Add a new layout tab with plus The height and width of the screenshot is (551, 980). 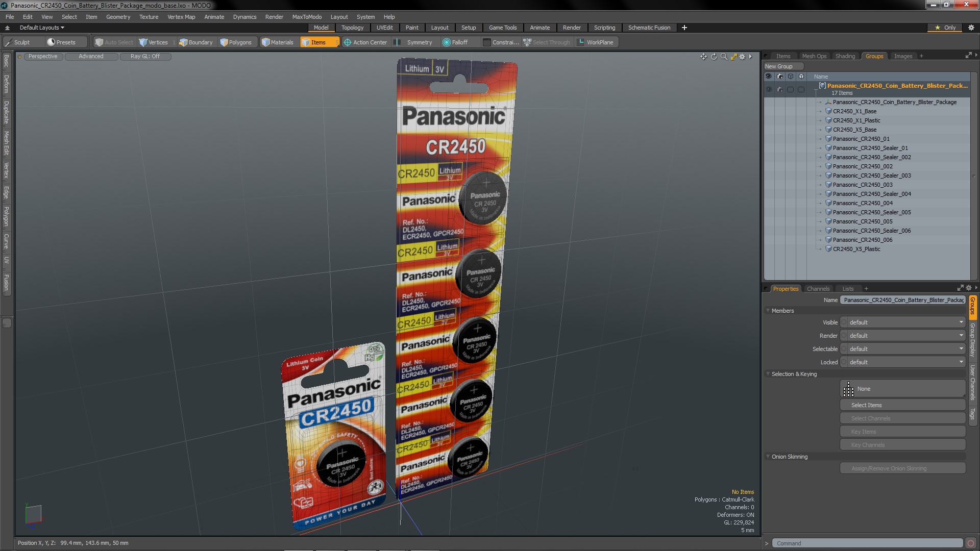coord(684,28)
